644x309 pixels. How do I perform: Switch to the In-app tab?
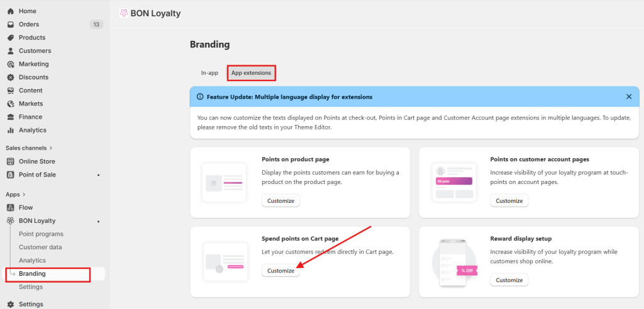pyautogui.click(x=209, y=73)
